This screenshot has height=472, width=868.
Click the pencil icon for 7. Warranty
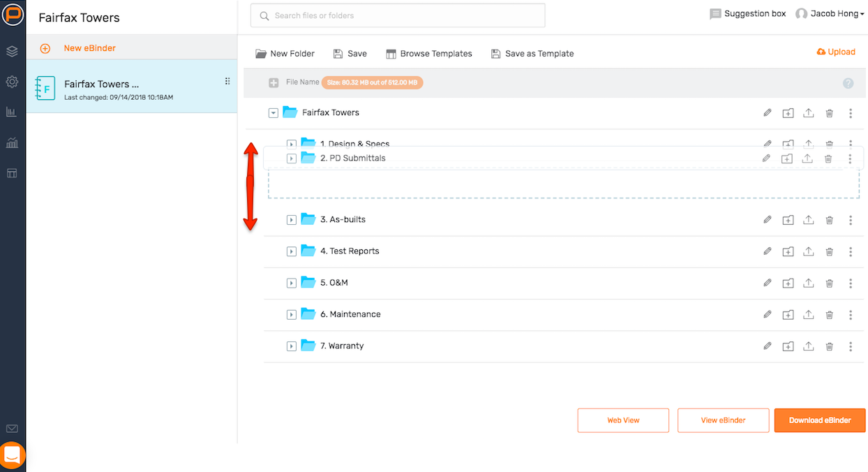(768, 346)
